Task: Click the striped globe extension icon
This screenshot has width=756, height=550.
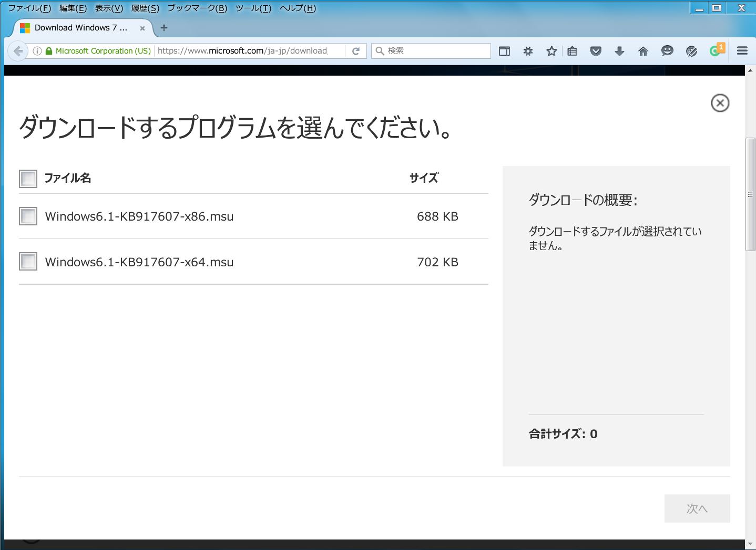Action: click(x=691, y=51)
